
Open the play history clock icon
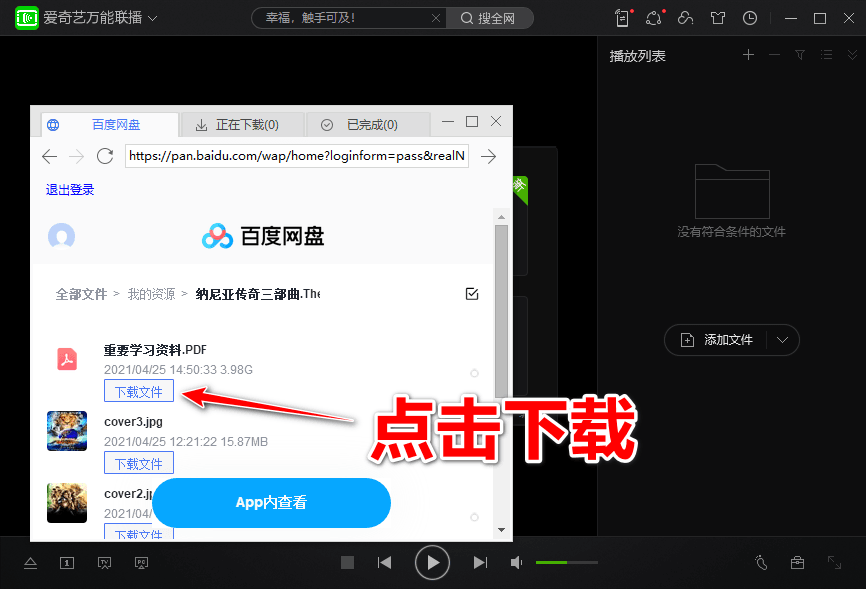tap(751, 18)
